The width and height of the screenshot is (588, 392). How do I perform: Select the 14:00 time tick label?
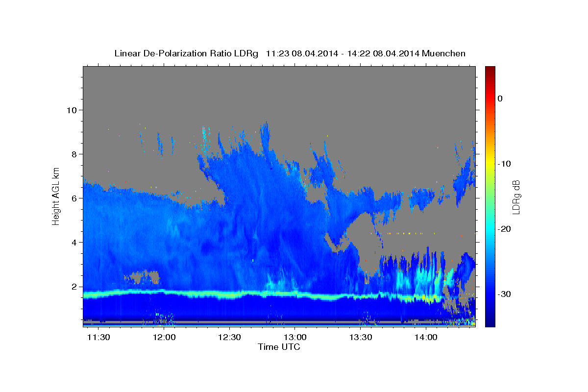(426, 338)
